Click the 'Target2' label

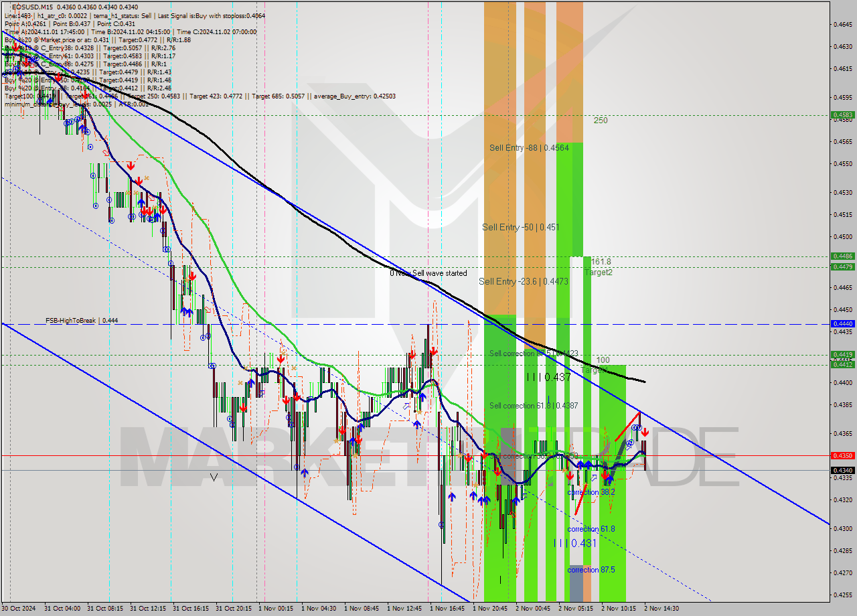[598, 273]
